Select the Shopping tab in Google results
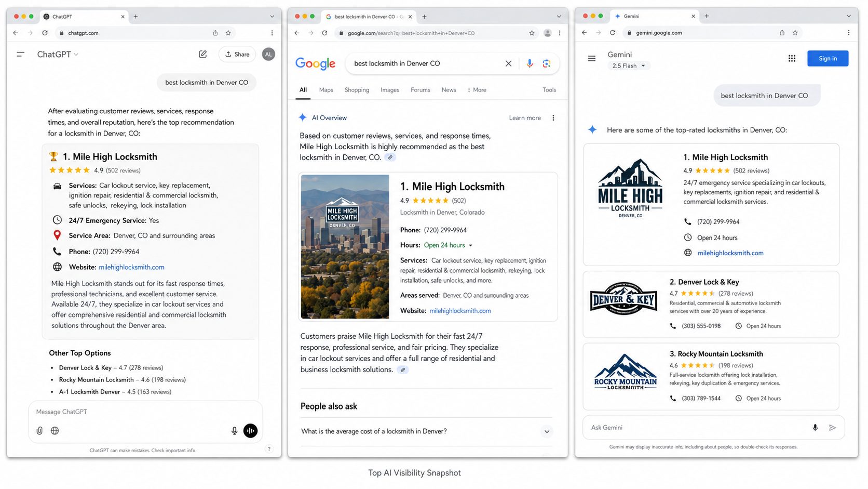 point(357,90)
